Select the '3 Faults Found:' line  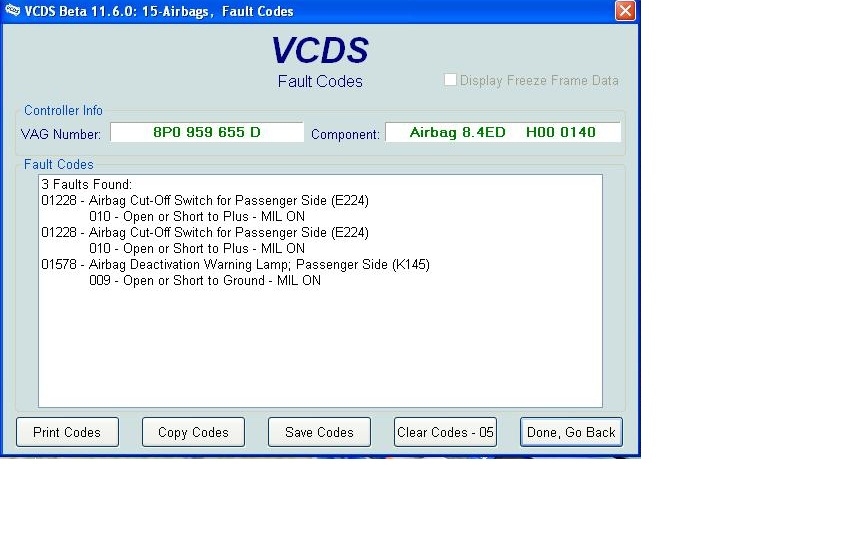87,185
